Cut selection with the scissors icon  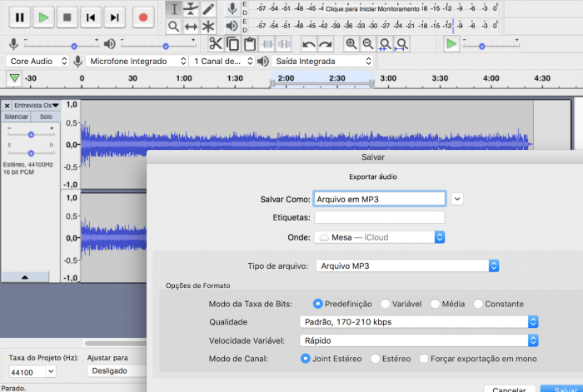216,44
